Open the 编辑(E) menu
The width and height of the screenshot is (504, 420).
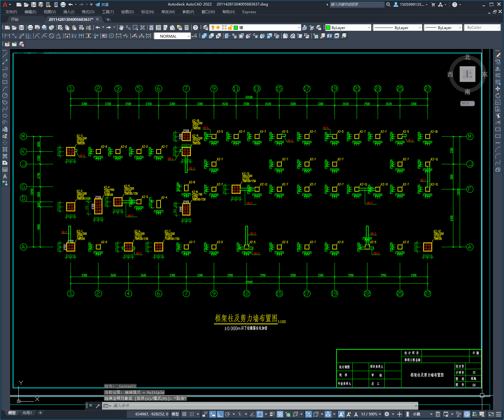pyautogui.click(x=30, y=12)
